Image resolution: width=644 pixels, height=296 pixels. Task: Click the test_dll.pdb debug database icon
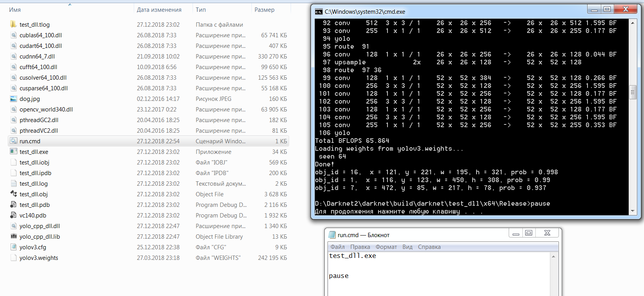click(13, 205)
